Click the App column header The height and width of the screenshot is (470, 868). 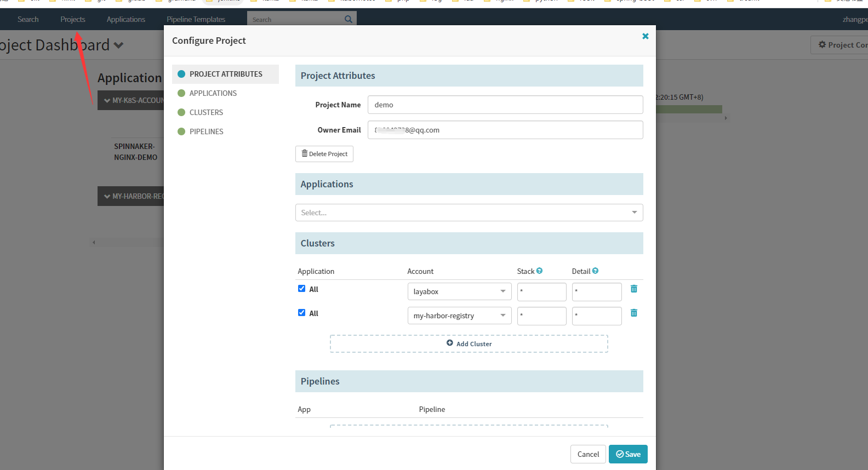pos(304,409)
